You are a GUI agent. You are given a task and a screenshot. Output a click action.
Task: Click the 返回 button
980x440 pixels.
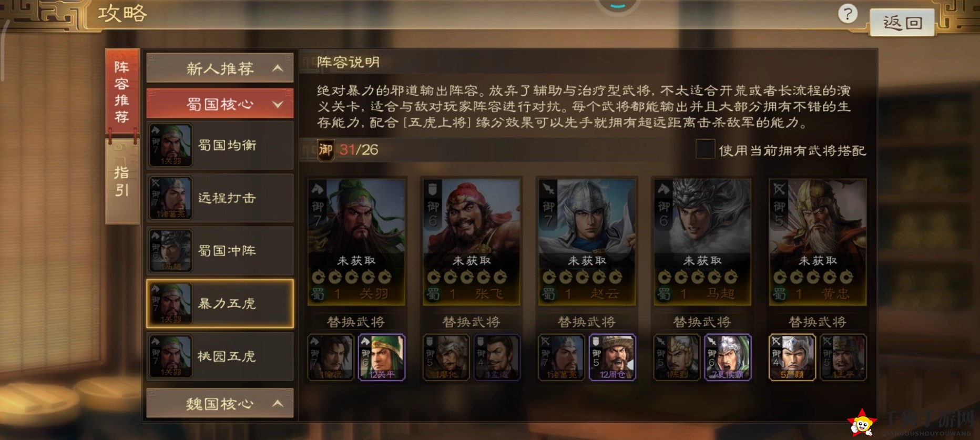coord(902,23)
